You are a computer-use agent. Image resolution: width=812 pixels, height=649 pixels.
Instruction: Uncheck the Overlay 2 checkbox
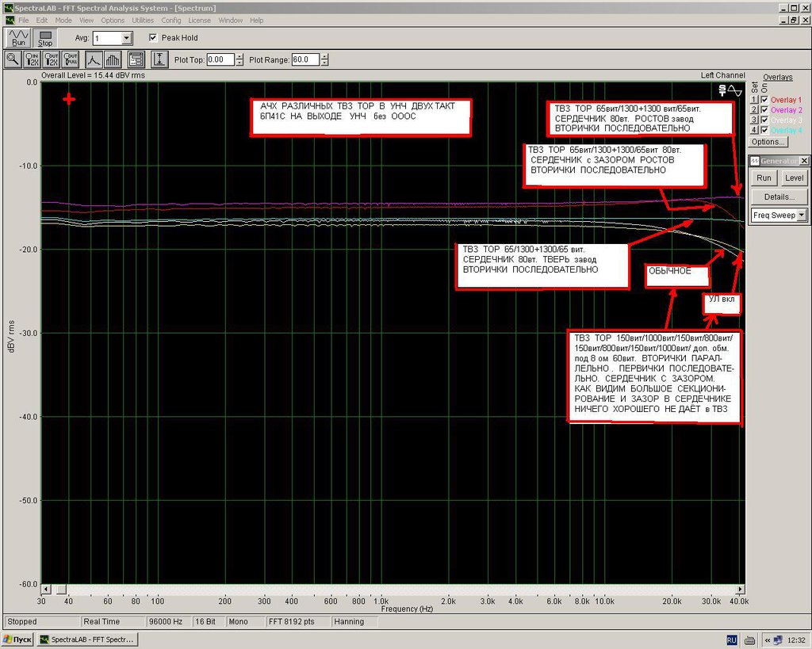tap(764, 109)
